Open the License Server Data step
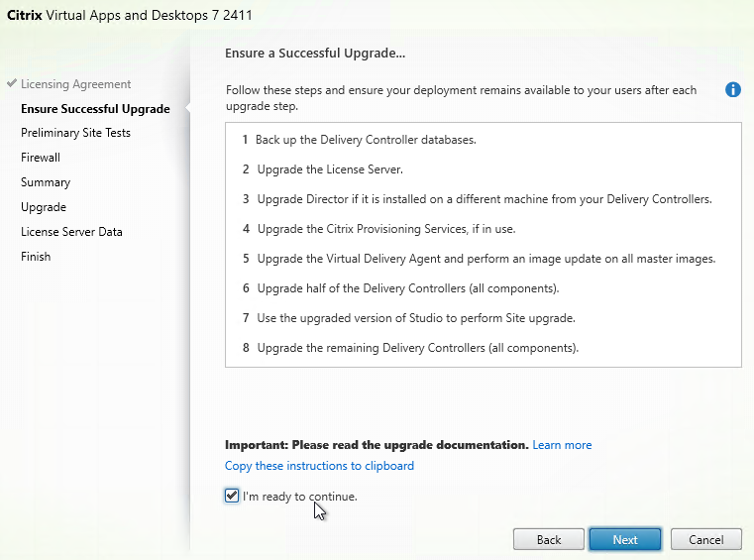Screen dimensions: 754x560 [71, 232]
